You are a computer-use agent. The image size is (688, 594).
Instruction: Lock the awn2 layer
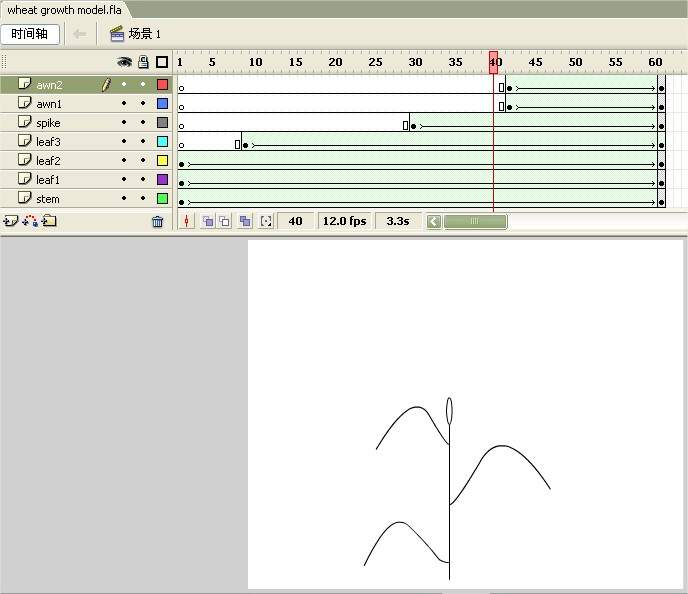143,84
